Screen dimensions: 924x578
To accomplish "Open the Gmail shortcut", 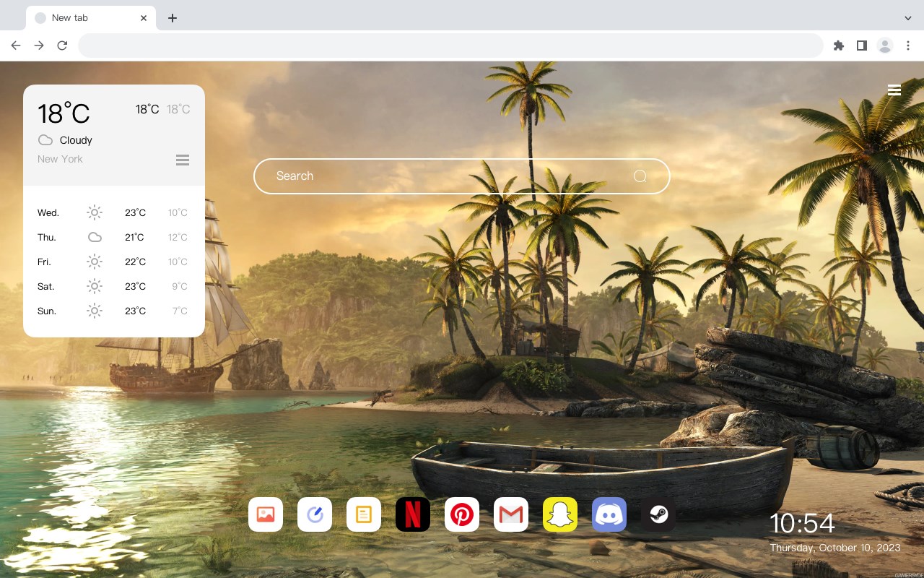I will (x=511, y=514).
